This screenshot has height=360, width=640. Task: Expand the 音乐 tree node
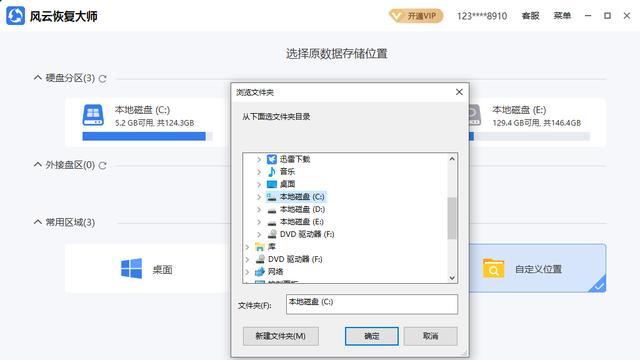click(259, 172)
